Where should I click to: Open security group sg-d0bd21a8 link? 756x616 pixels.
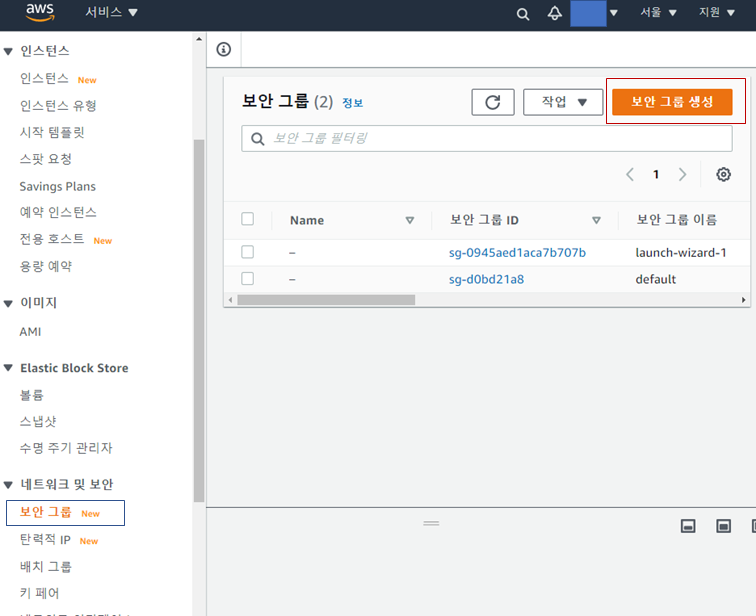(x=486, y=279)
